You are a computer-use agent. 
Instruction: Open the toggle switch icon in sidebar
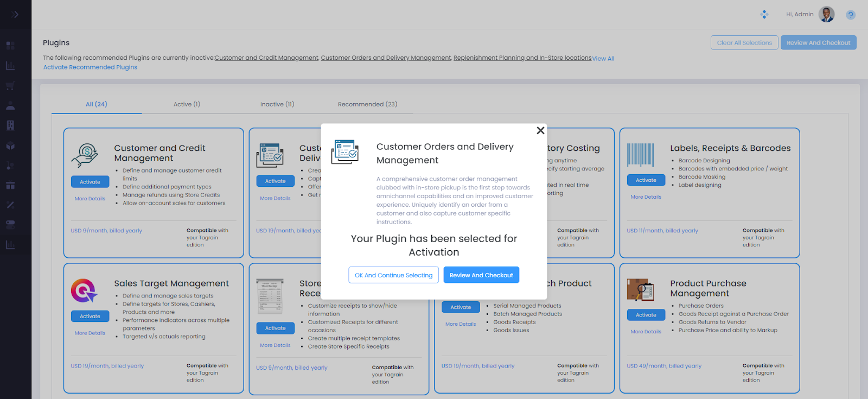tap(10, 225)
